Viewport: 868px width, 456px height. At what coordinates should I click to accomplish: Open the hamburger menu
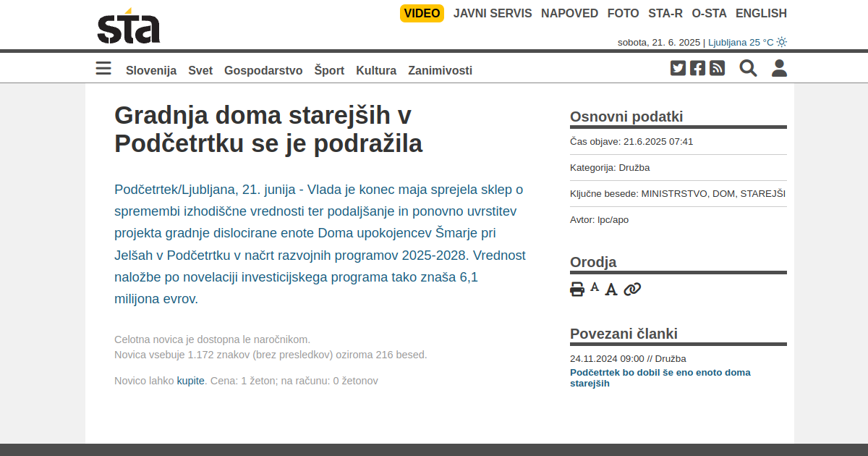click(x=103, y=69)
